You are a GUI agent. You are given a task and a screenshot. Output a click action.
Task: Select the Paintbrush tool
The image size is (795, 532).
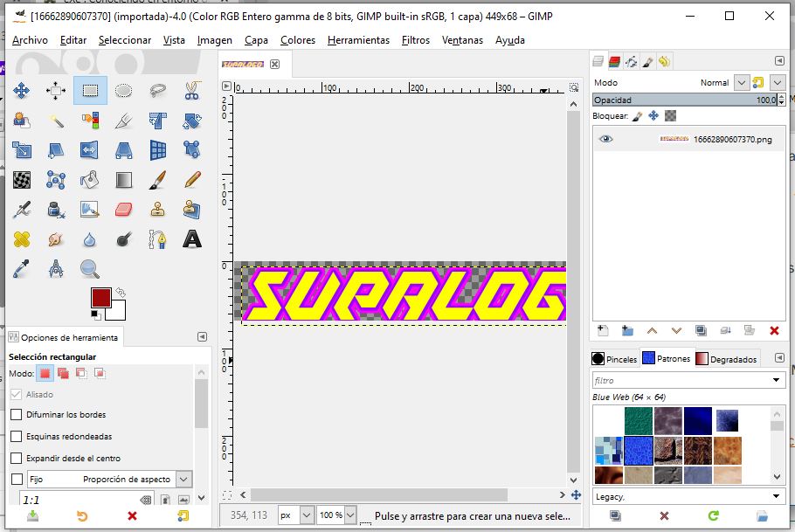coord(158,180)
